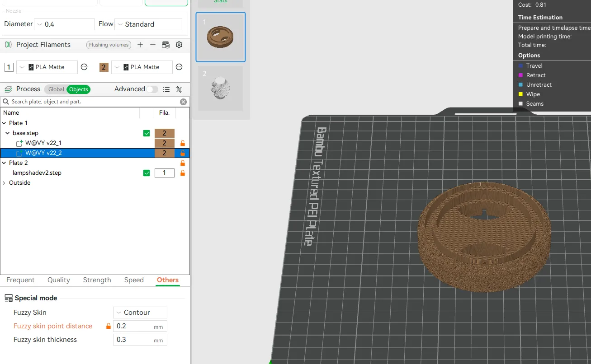Toggle Wipe visibility in the Options legend
The height and width of the screenshot is (364, 591).
tap(520, 94)
